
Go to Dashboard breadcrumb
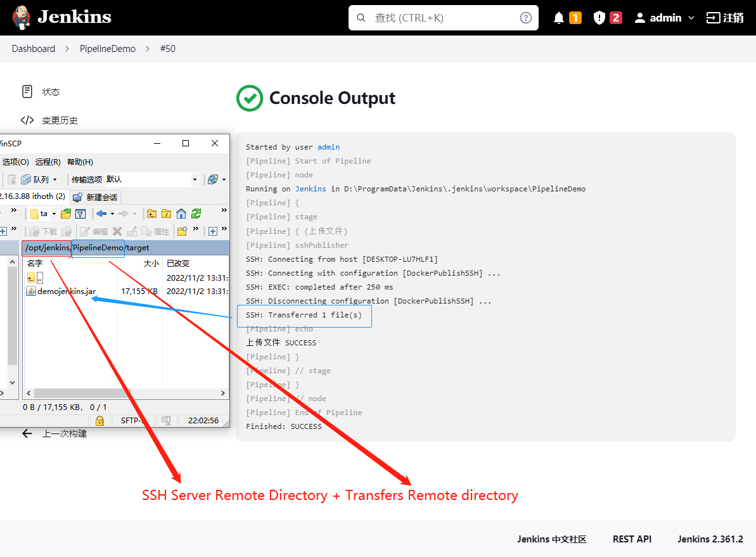pyautogui.click(x=33, y=49)
